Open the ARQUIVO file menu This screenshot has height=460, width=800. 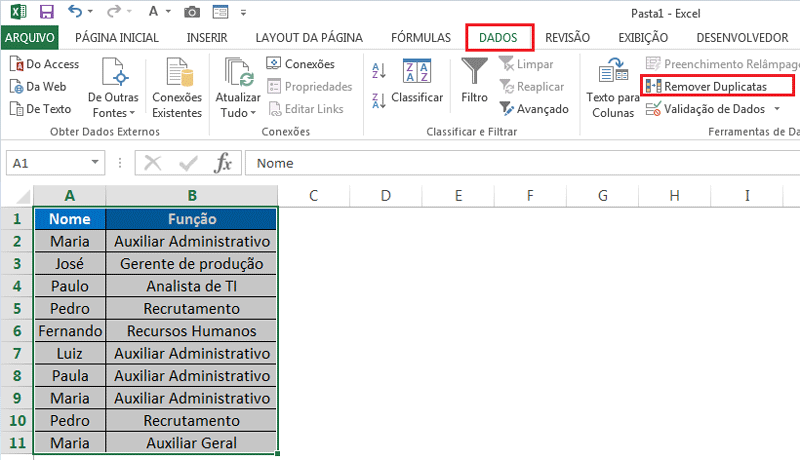pyautogui.click(x=30, y=37)
